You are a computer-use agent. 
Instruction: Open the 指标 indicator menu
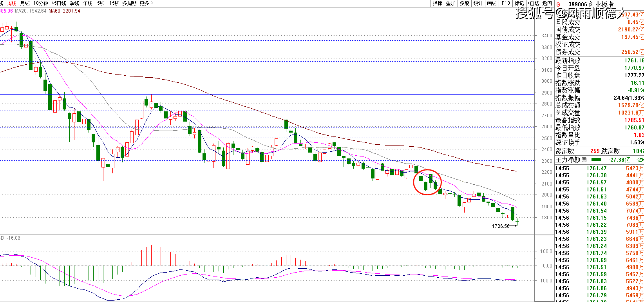tap(437, 3)
